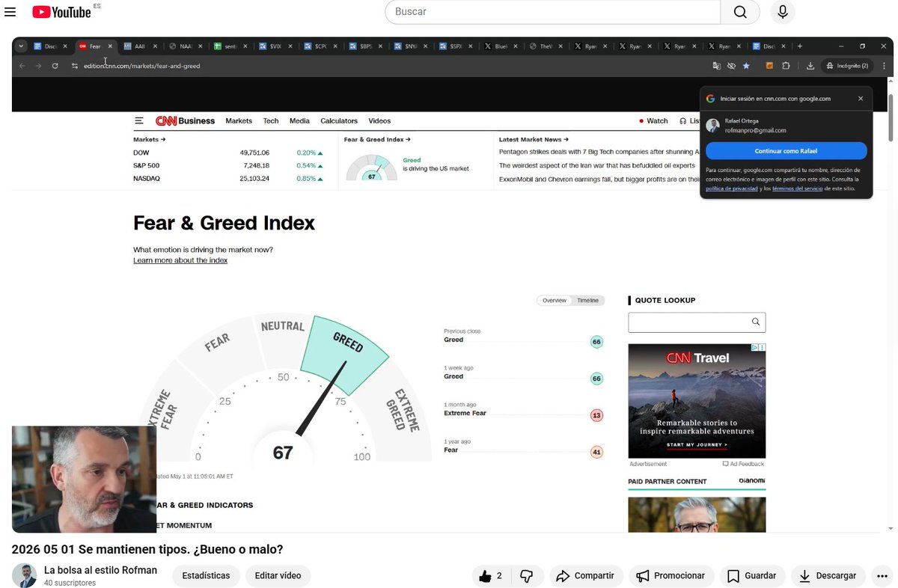Go to the YouTube home logo
Screen dimensions: 898x588
pyautogui.click(x=61, y=12)
